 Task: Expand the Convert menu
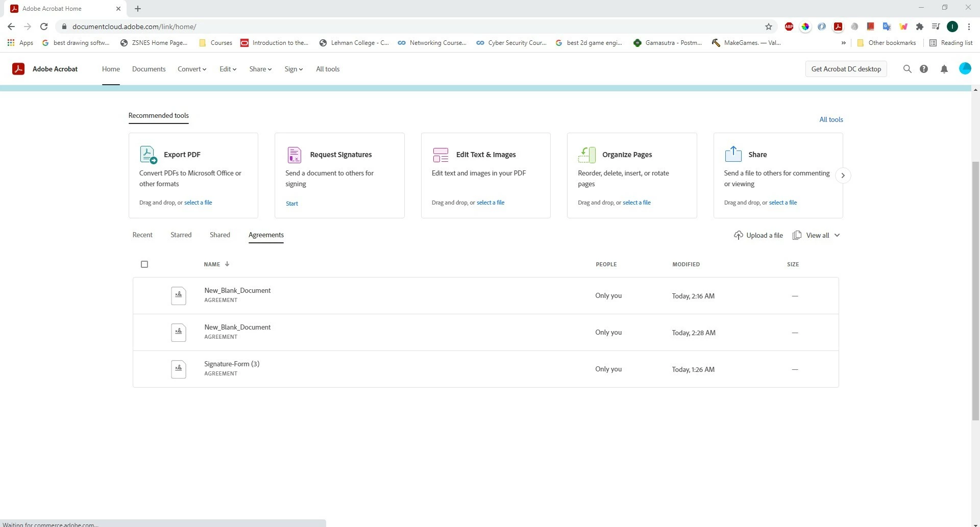(x=192, y=69)
